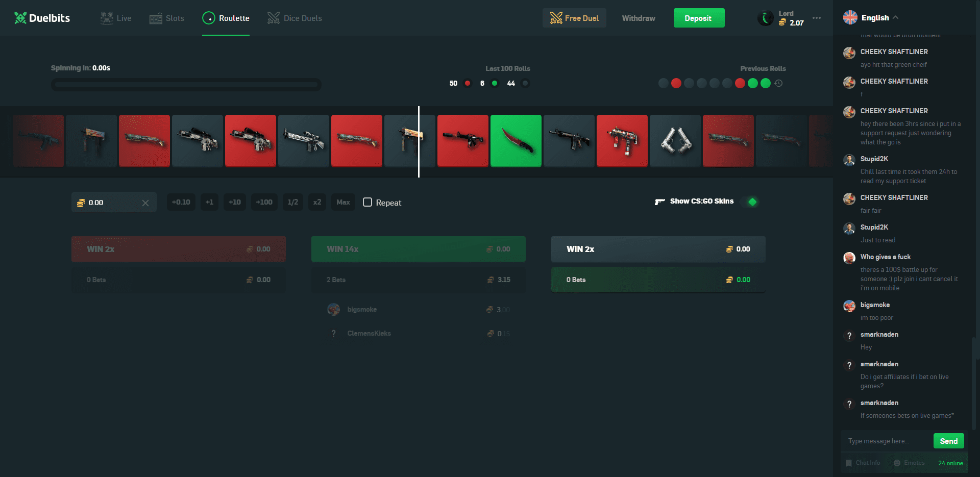Send the chat message
Viewport: 980px width, 477px height.
point(949,441)
